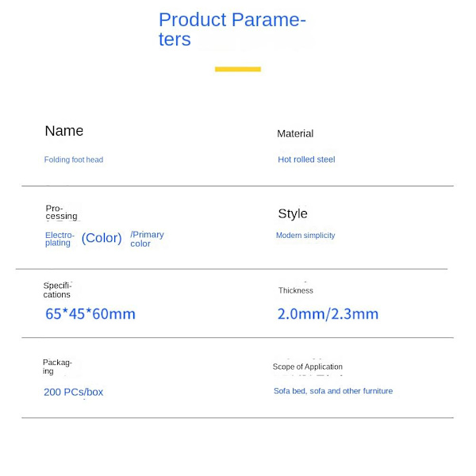Click the yellow bar under the title
476x476 pixels.
(x=237, y=69)
